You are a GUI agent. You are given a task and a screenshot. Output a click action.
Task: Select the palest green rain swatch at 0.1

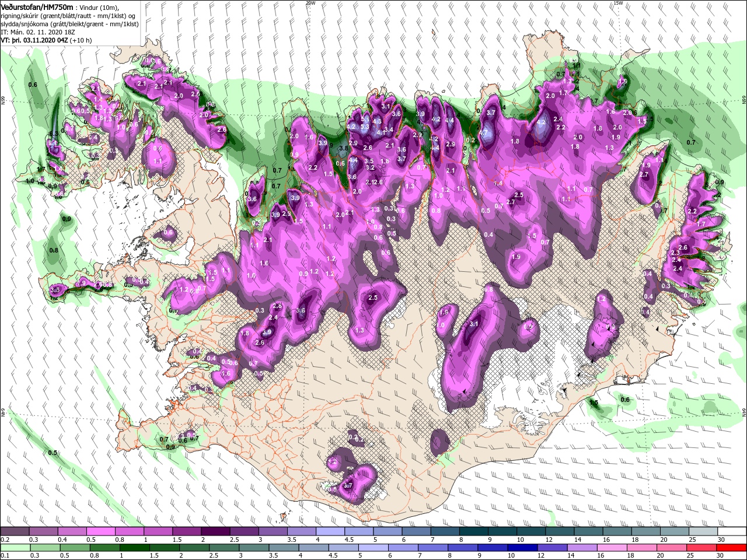tap(15, 548)
